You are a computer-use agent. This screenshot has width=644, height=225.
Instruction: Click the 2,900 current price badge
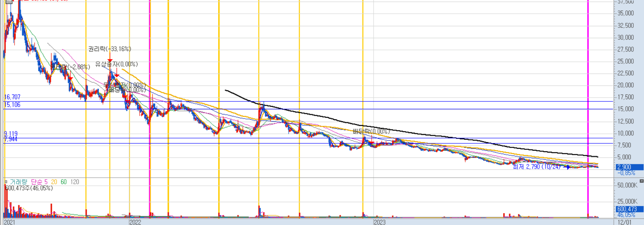point(629,167)
